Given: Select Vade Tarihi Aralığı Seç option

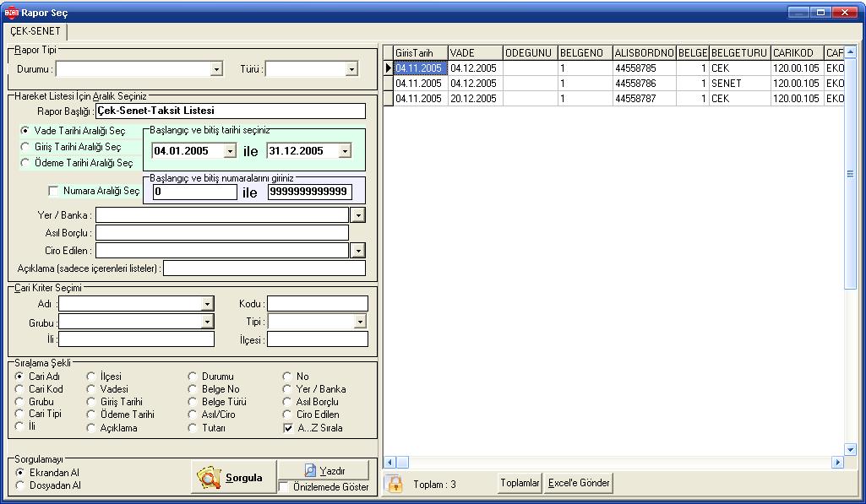Looking at the screenshot, I should tap(25, 131).
